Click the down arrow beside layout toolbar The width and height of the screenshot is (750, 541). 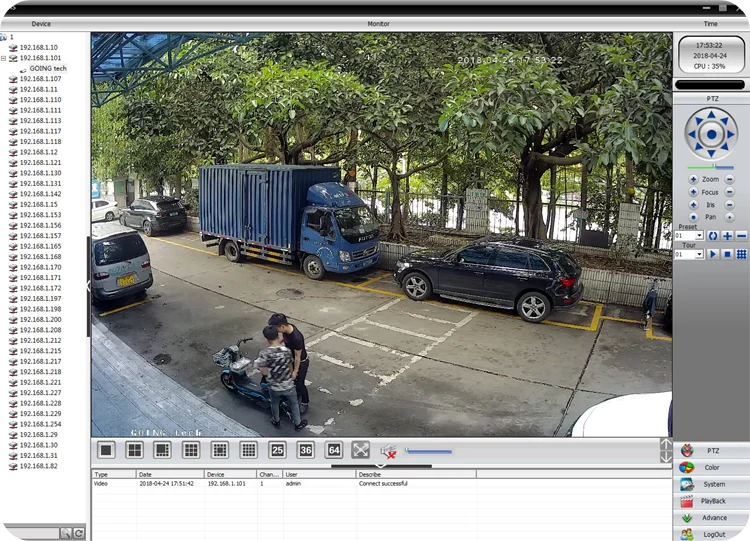click(x=665, y=457)
